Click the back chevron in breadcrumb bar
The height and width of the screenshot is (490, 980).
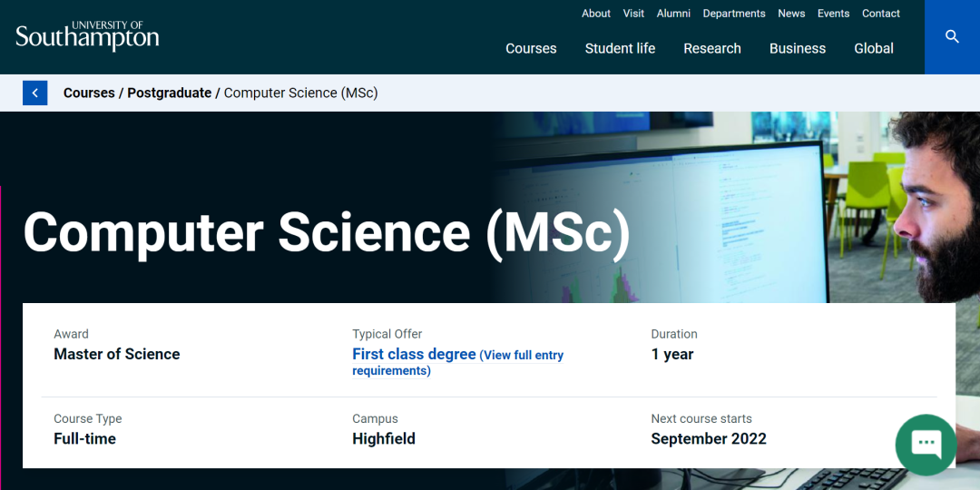coord(35,93)
